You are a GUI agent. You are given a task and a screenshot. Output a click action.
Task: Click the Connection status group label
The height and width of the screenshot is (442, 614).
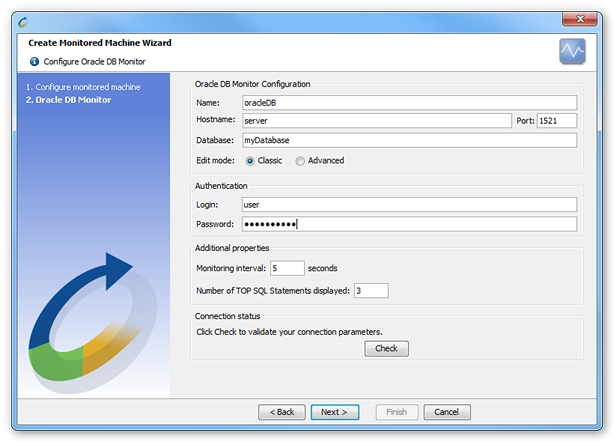pos(228,316)
